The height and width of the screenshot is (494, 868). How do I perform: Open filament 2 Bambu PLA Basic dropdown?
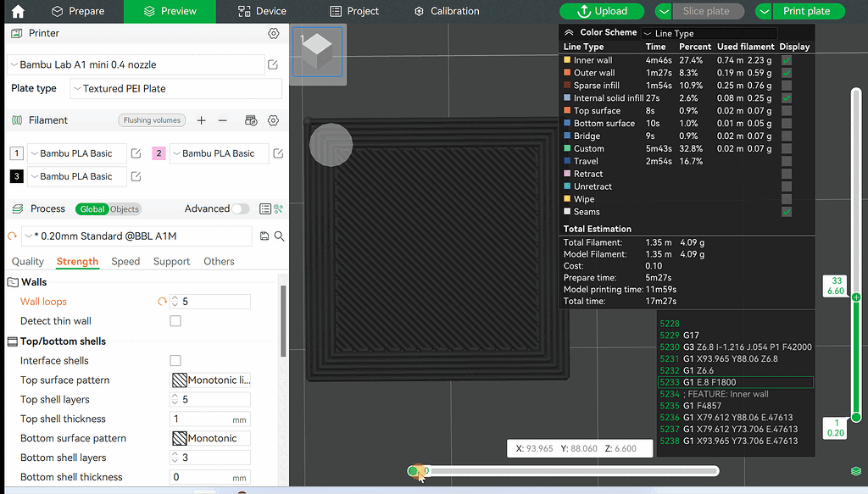[220, 153]
